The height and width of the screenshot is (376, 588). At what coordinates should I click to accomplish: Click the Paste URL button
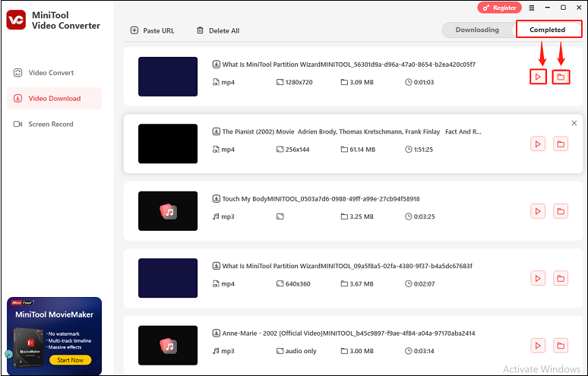[x=152, y=30]
